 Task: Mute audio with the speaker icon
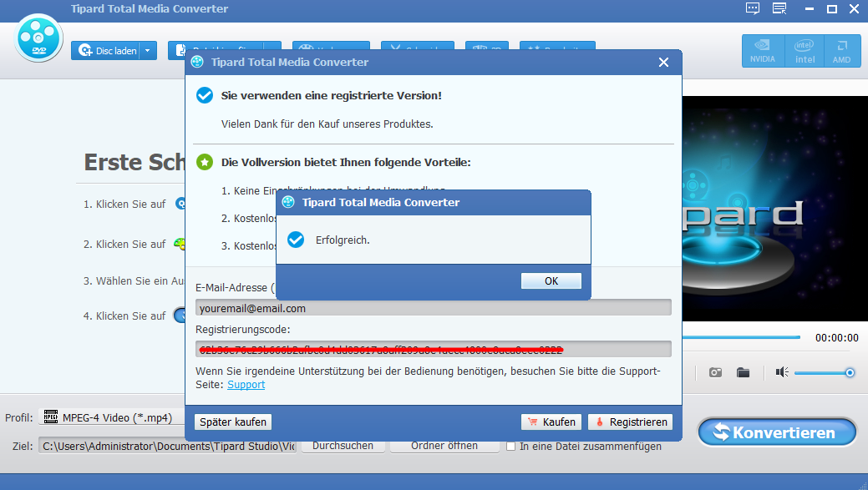[x=782, y=372]
